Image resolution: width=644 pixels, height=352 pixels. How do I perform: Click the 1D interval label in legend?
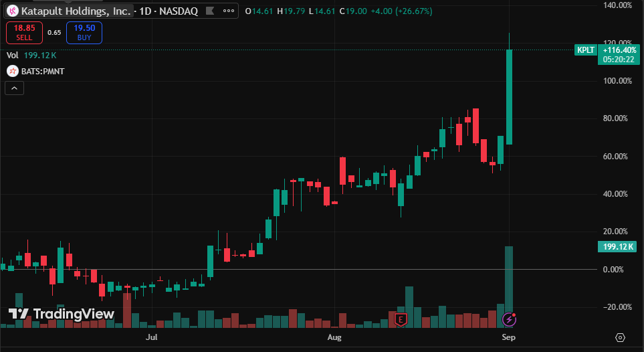[145, 11]
